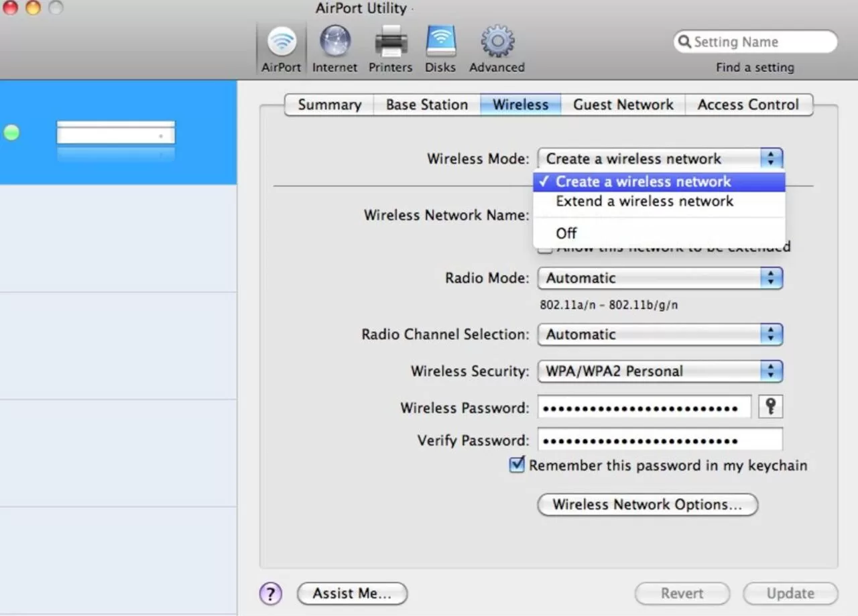Click the yellow minimize window button
858x616 pixels.
pos(33,8)
